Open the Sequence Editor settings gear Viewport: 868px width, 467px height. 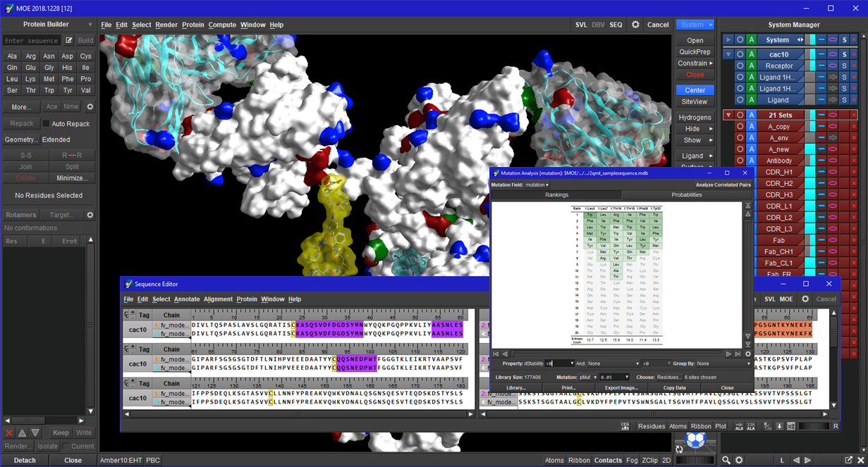click(805, 299)
